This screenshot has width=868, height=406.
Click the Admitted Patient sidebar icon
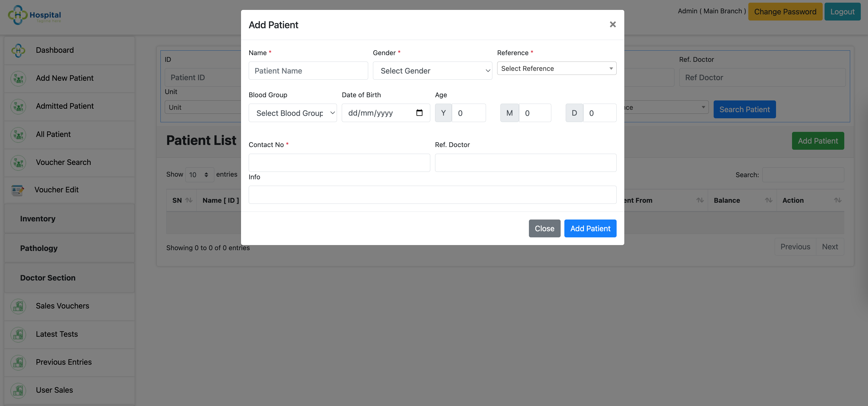[18, 106]
